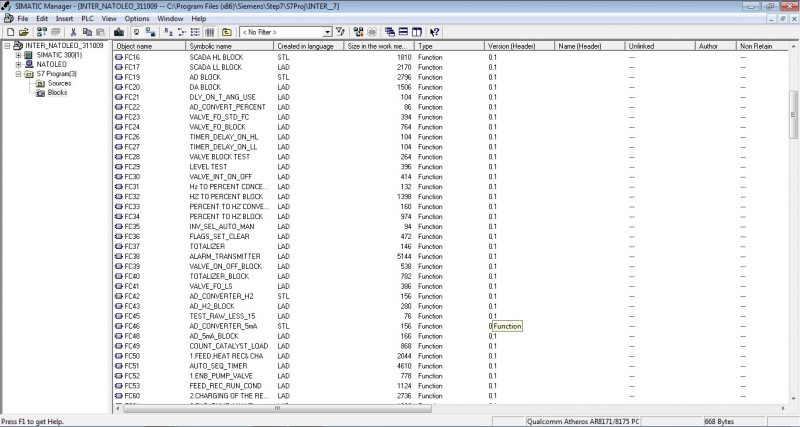Screen dimensions: 800x427
Task: Select the Sources folder in tree
Action: (x=58, y=83)
